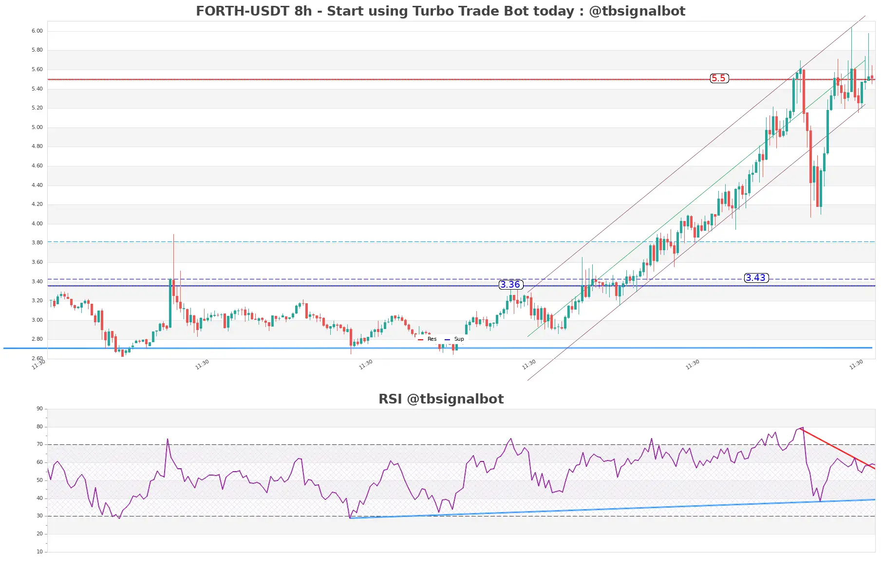Click the 2.80 price axis label
The image size is (882, 588).
pyautogui.click(x=37, y=339)
